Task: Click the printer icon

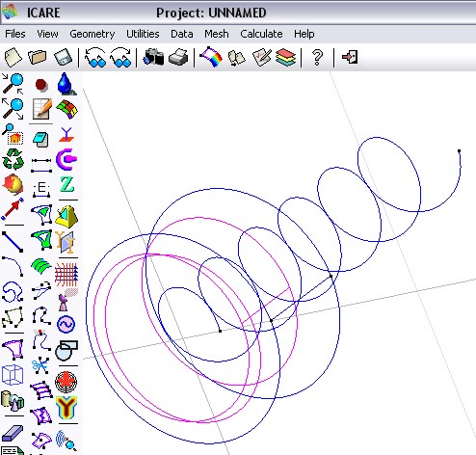Action: (x=178, y=58)
